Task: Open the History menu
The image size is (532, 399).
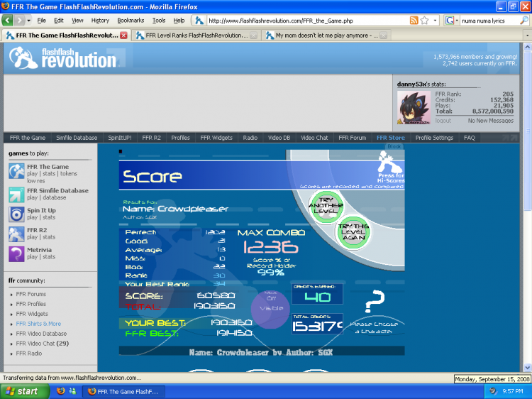Action: 100,21
